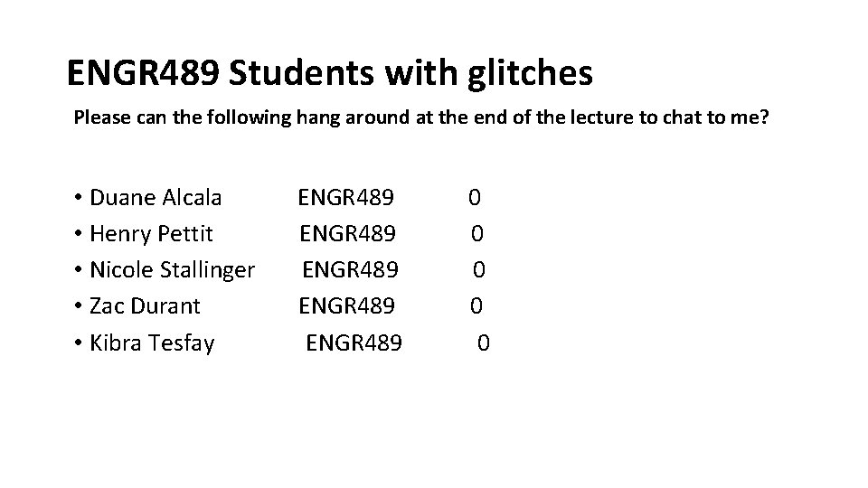
Task: Click the 0 in Henry Pettit's row
Action: point(477,234)
